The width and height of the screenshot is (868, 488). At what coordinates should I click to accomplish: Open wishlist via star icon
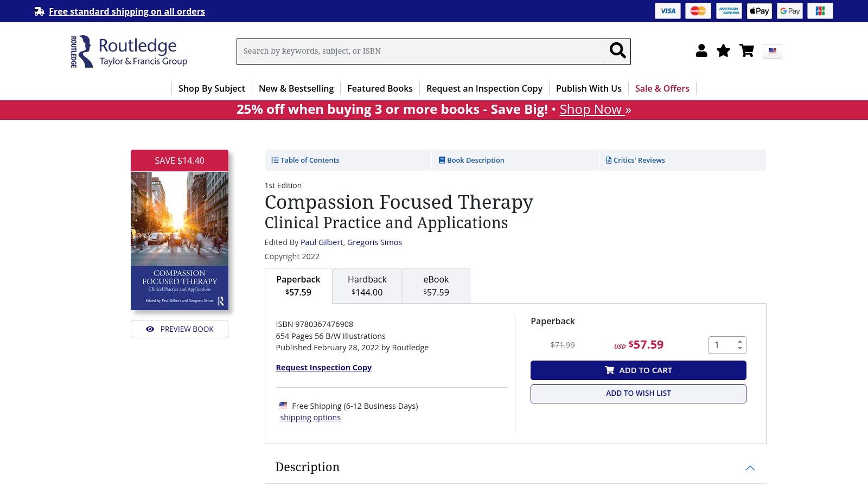723,51
